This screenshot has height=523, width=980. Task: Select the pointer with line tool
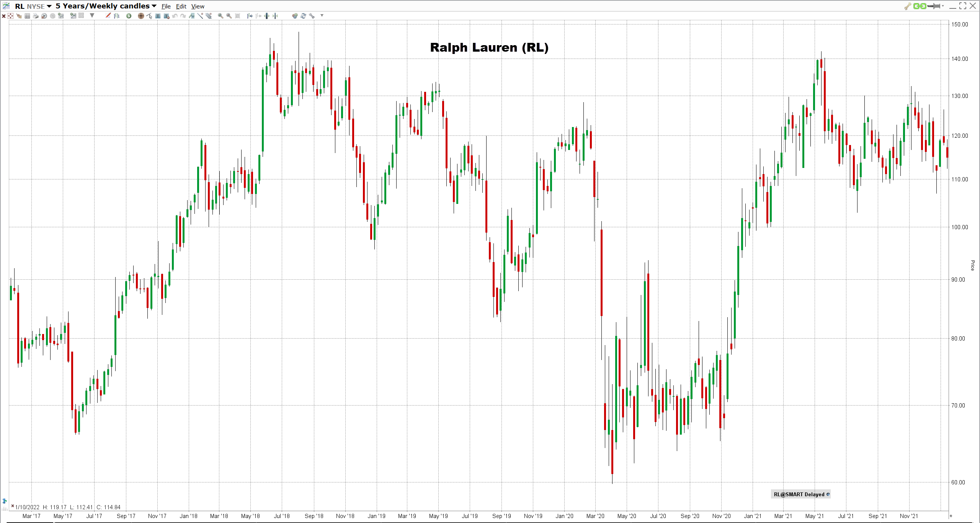tap(149, 16)
